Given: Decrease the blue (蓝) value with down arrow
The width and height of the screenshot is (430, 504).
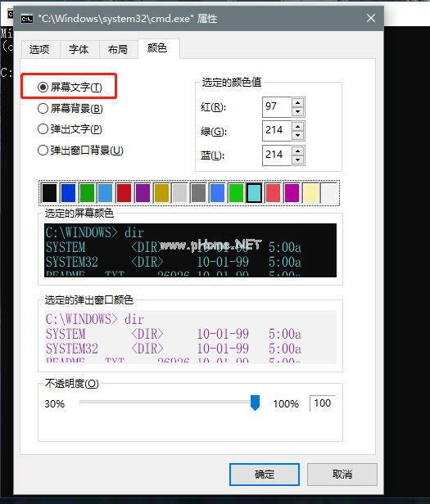Looking at the screenshot, I should (x=297, y=160).
